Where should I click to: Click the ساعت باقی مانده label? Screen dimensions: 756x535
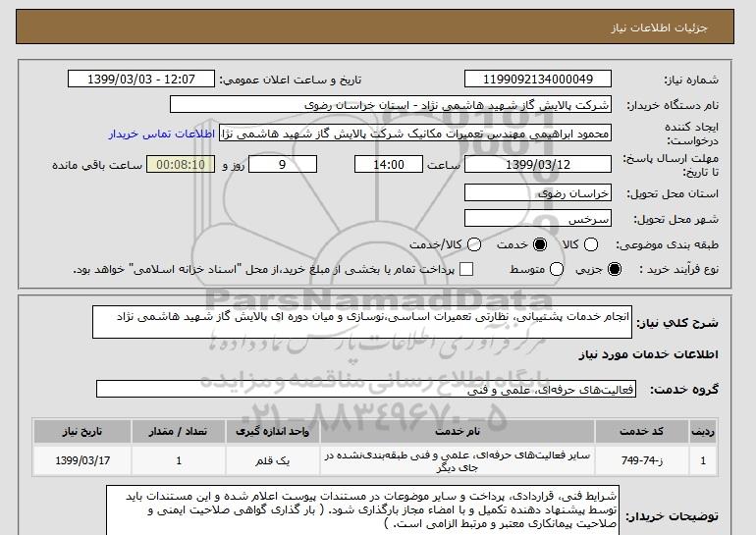pos(97,165)
